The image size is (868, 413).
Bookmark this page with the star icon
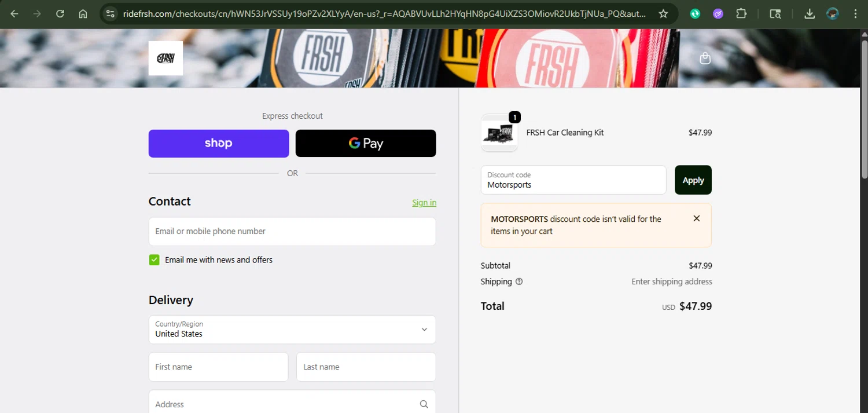pyautogui.click(x=664, y=14)
